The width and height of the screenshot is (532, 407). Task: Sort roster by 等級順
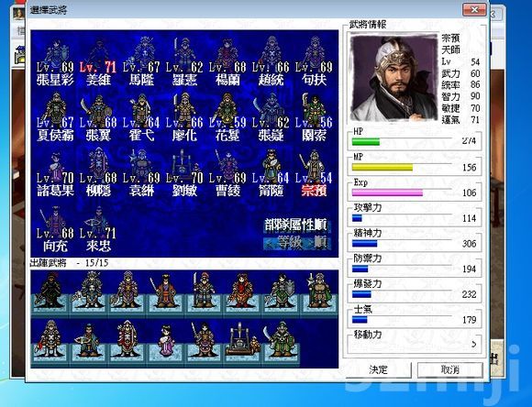pos(296,243)
